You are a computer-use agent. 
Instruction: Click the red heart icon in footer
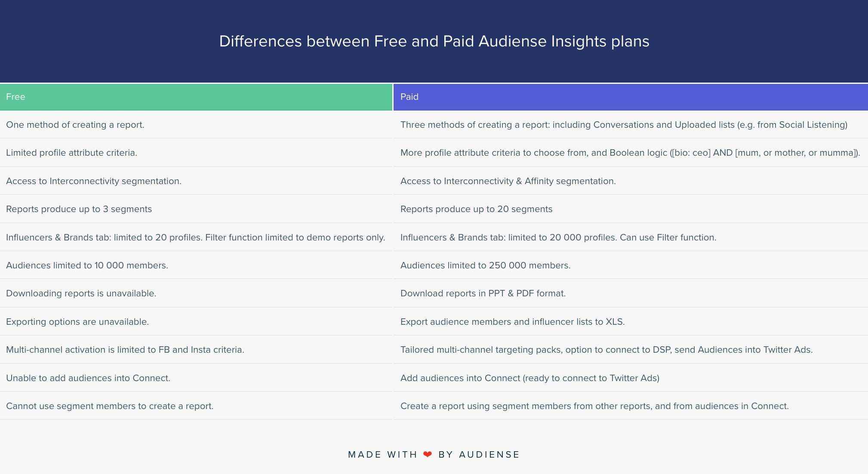click(427, 455)
